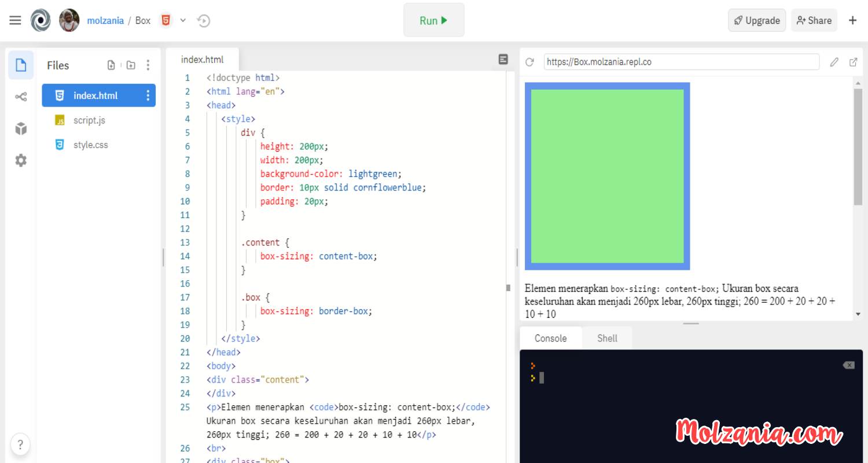The height and width of the screenshot is (463, 868).
Task: Open the Version control sidebar icon
Action: (x=21, y=97)
